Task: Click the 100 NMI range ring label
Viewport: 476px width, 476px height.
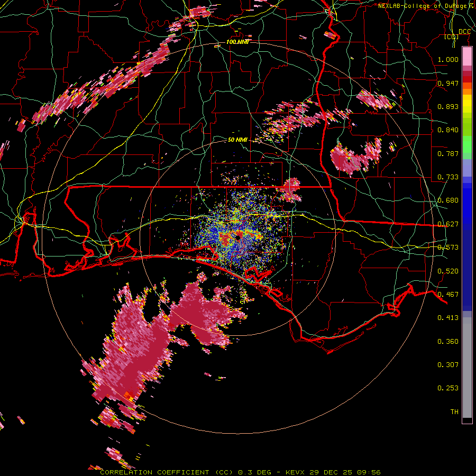Action: 237,42
